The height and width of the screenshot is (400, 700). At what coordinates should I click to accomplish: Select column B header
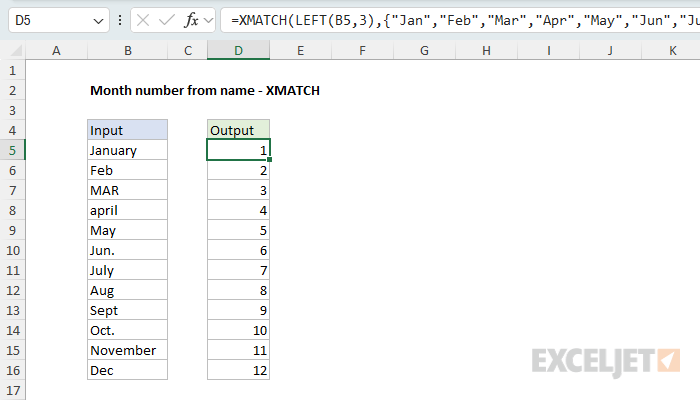click(x=128, y=50)
